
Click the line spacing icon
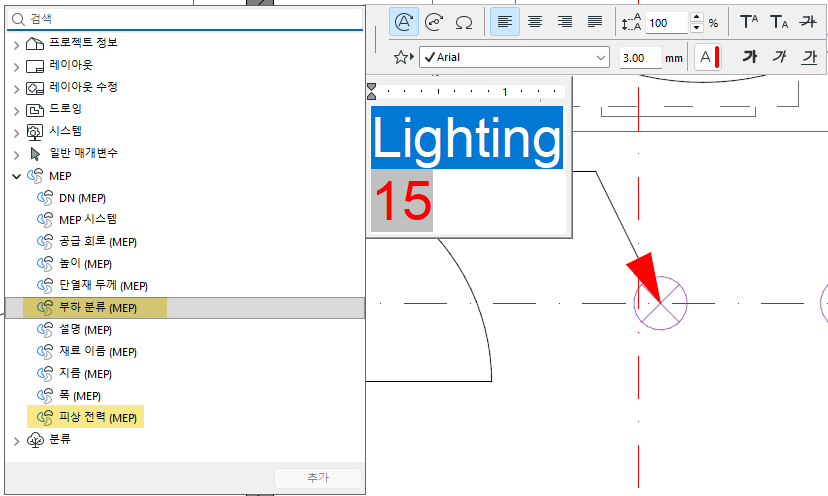coord(631,23)
